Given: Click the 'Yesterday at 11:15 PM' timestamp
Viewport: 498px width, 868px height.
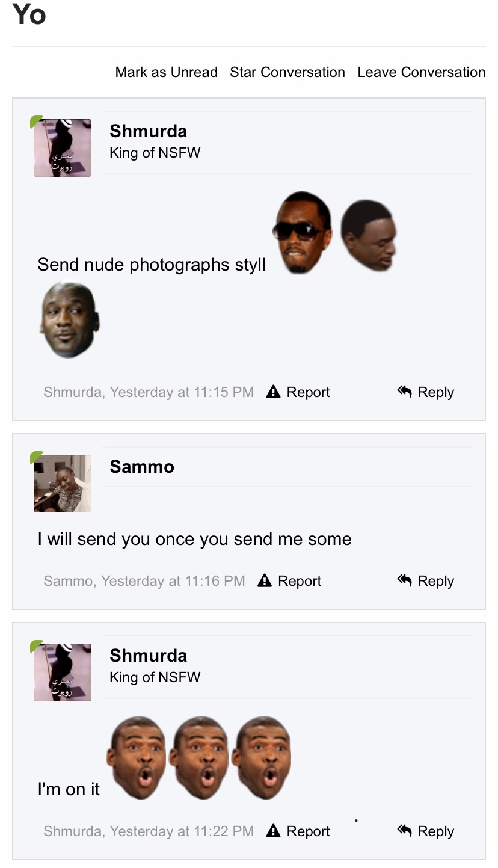Looking at the screenshot, I should tap(182, 392).
